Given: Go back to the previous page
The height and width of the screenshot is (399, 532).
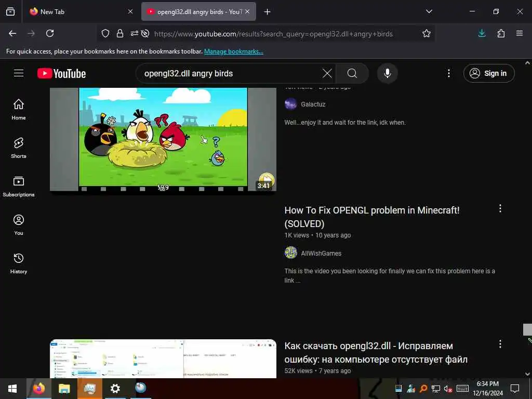Looking at the screenshot, I should coord(12,33).
